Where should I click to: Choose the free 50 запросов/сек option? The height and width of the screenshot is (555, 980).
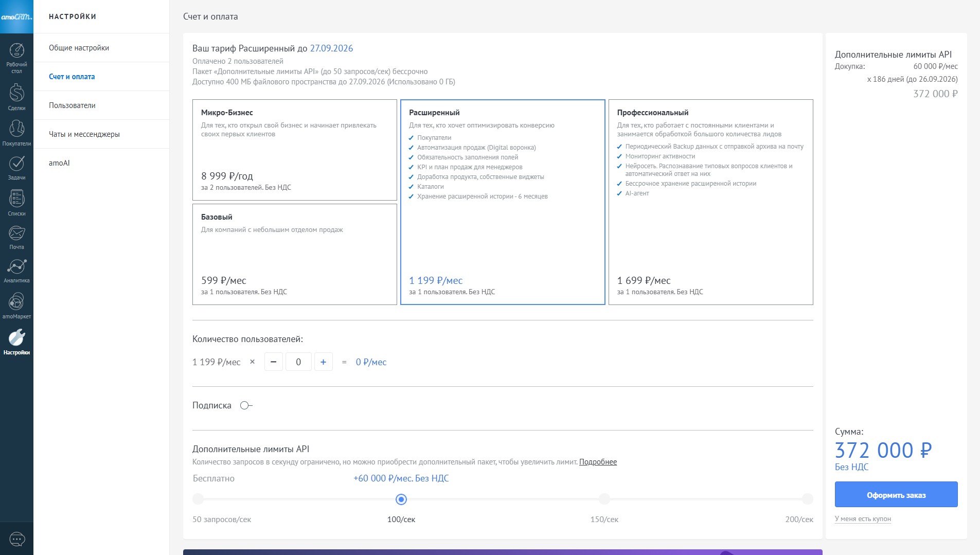pos(198,499)
